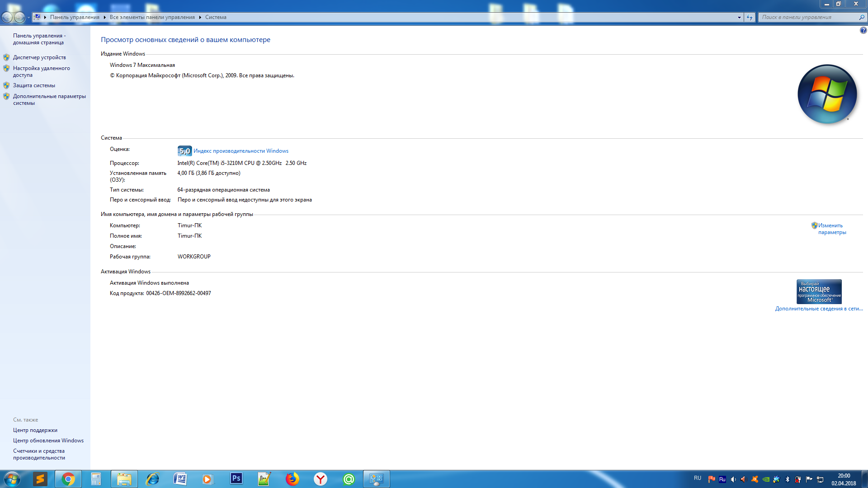The image size is (868, 488).
Task: Open Yandex Browser from the taskbar
Action: pos(321,479)
